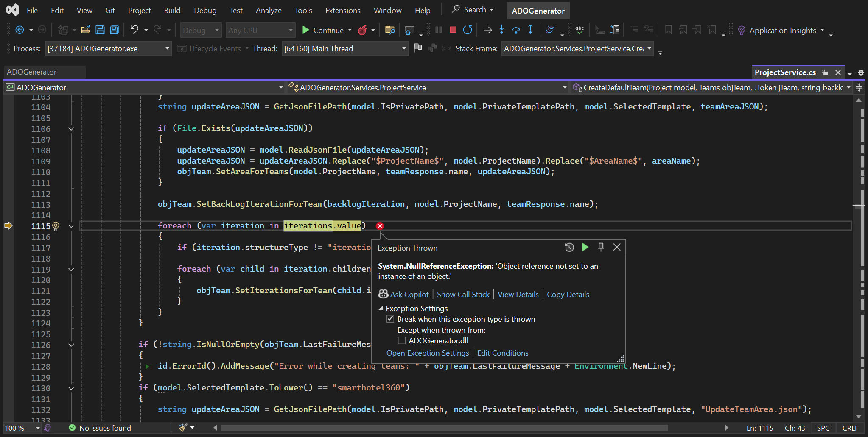868x437 pixels.
Task: Open editor settings gear icon near tabs
Action: coord(861,72)
